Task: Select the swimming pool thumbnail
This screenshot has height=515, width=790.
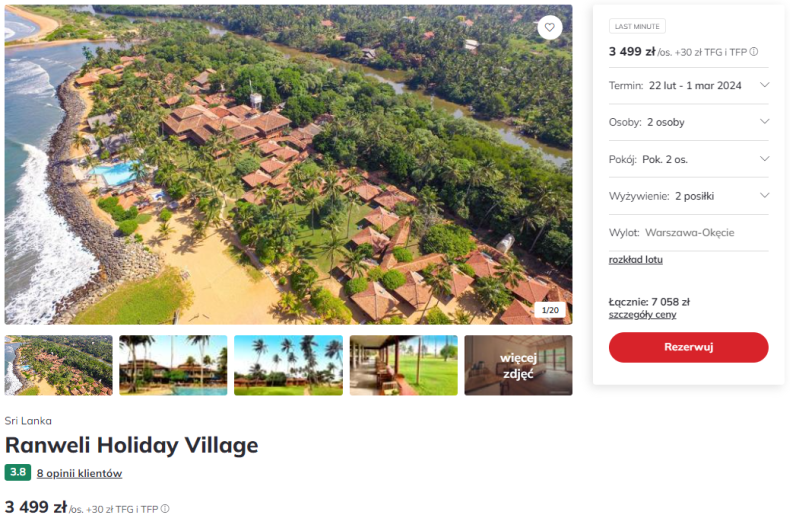Action: pyautogui.click(x=173, y=365)
